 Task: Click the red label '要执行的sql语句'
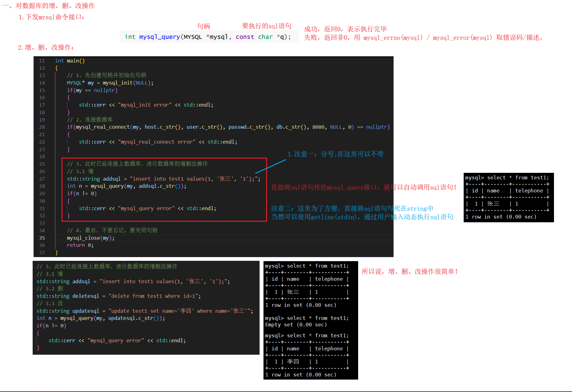click(267, 26)
